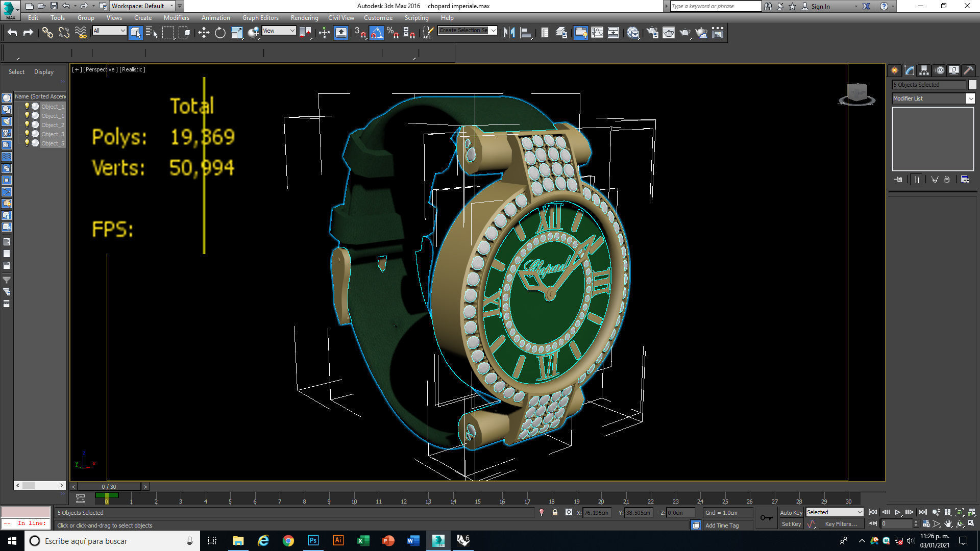Image resolution: width=980 pixels, height=551 pixels.
Task: Open the Material Editor
Action: (x=633, y=33)
